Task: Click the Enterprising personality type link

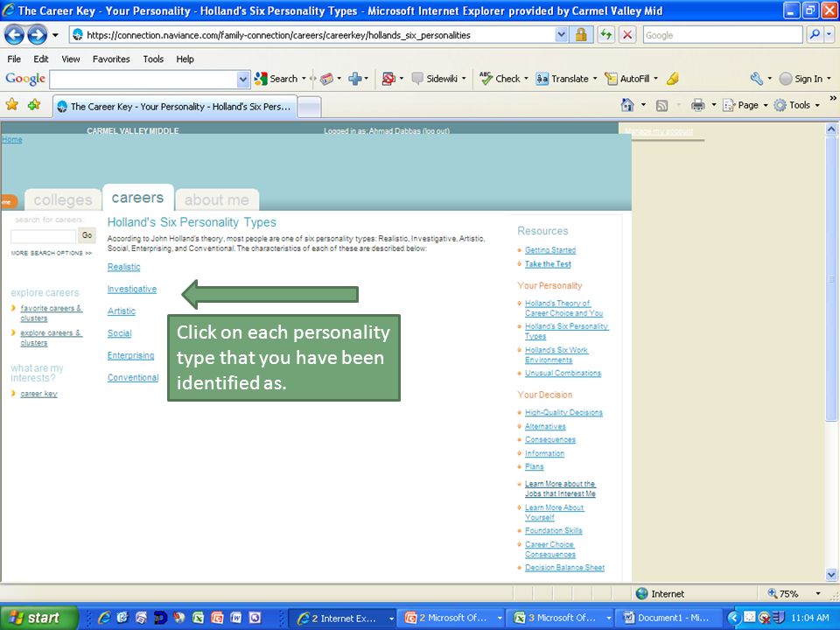Action: tap(130, 355)
